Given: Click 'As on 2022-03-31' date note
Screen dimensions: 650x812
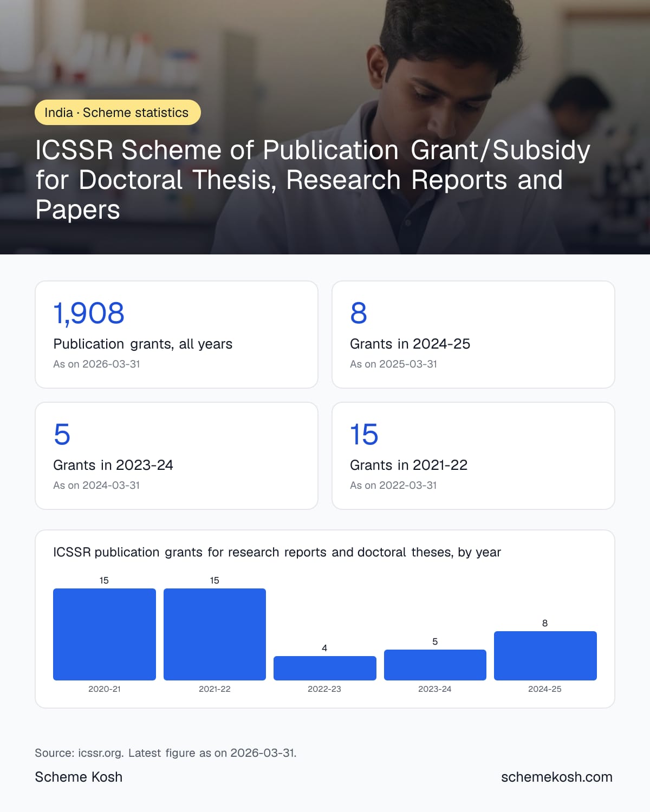Looking at the screenshot, I should 393,486.
